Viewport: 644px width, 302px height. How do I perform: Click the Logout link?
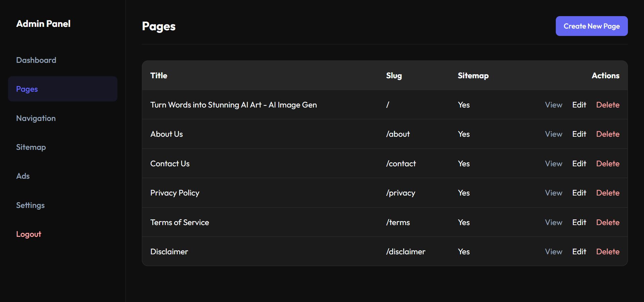(x=29, y=234)
